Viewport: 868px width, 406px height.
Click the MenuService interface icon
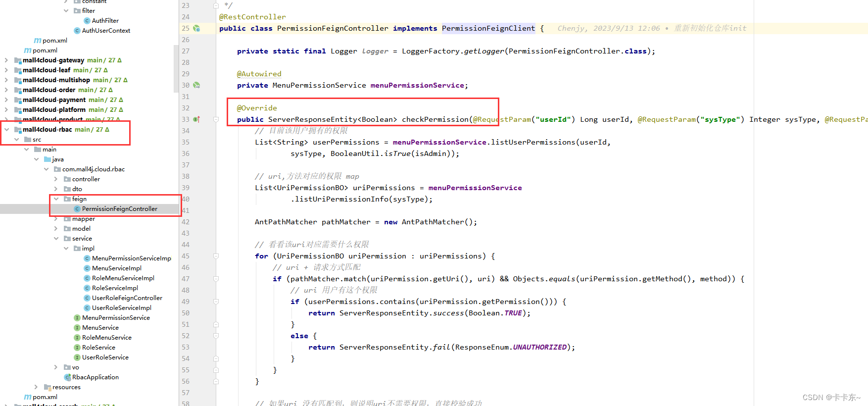(x=77, y=328)
